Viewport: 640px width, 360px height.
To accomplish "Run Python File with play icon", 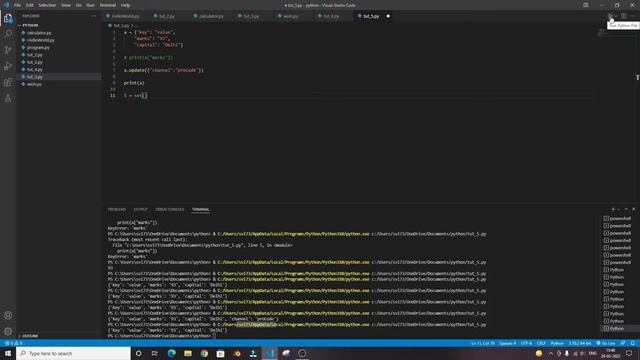I will point(610,16).
